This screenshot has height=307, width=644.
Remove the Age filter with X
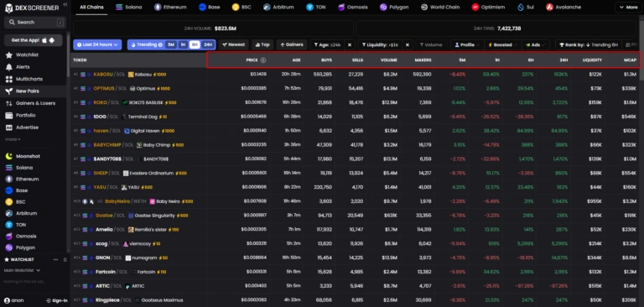click(x=350, y=44)
